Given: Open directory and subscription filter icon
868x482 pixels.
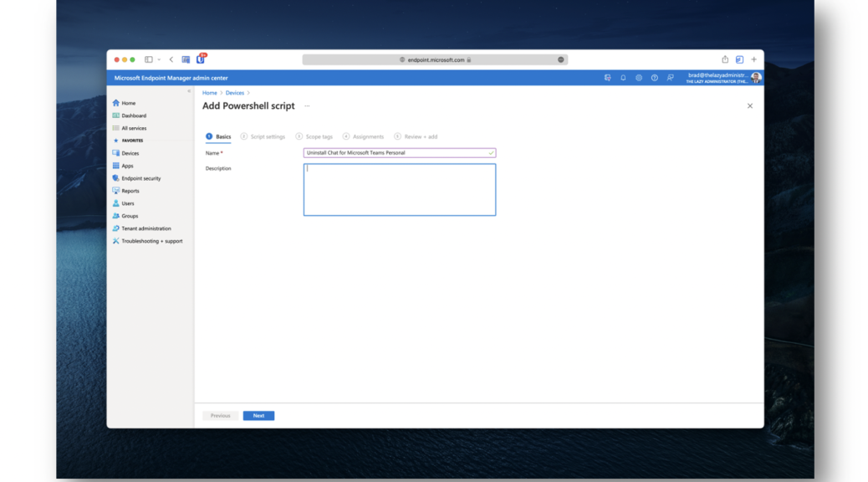Looking at the screenshot, I should 607,78.
